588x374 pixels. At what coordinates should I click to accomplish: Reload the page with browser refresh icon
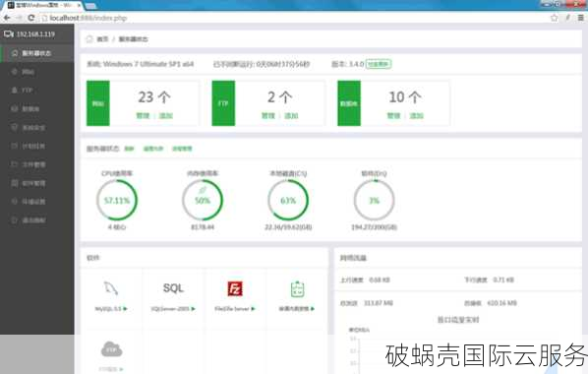tap(31, 18)
